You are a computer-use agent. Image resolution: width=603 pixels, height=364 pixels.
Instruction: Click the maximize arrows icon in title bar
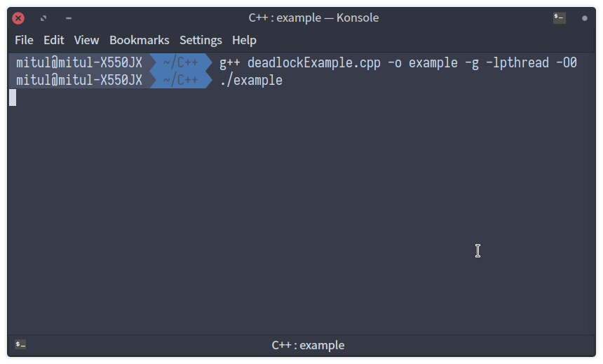43,18
